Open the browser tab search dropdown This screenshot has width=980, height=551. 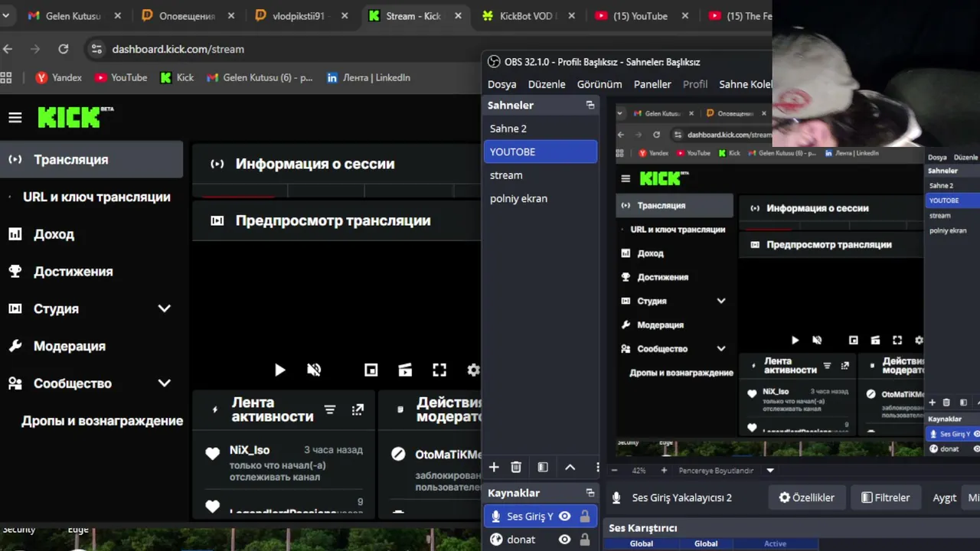(5, 16)
